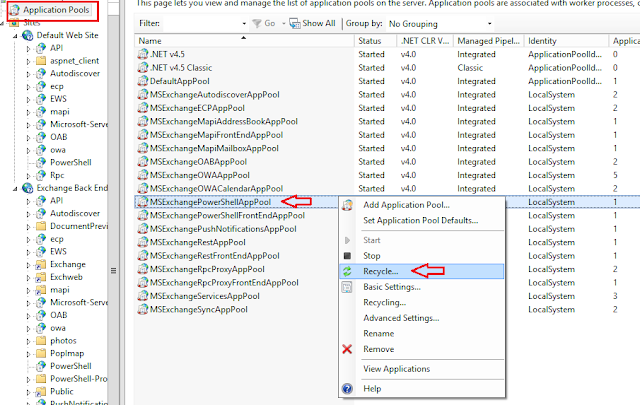This screenshot has width=640, height=405.
Task: Collapse the Exchange Back End node
Action: point(16,189)
